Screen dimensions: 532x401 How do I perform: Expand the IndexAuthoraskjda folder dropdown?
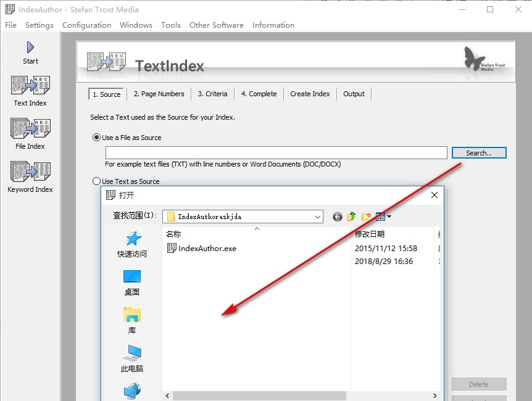point(318,217)
